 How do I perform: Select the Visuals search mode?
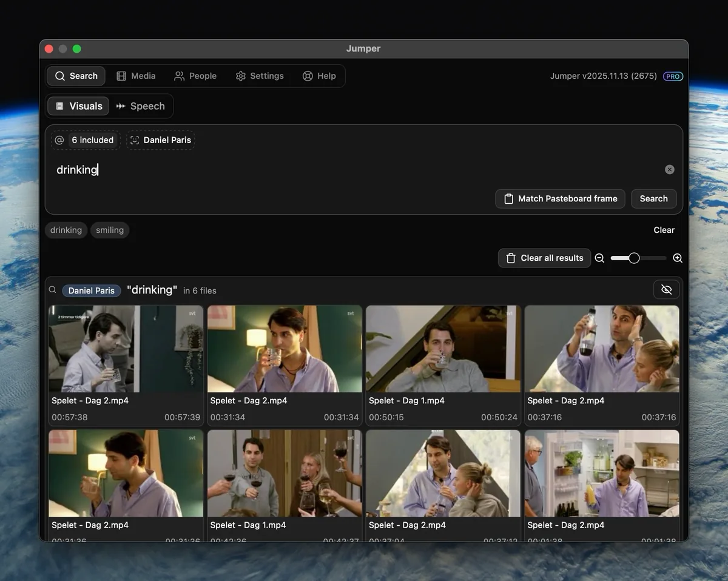[x=78, y=106]
